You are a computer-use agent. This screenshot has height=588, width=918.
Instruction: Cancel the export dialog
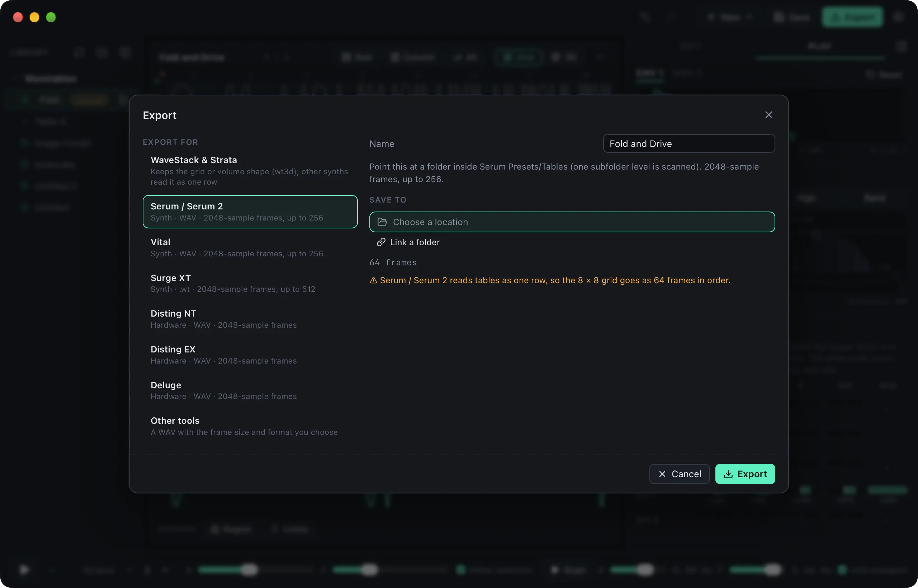(679, 474)
